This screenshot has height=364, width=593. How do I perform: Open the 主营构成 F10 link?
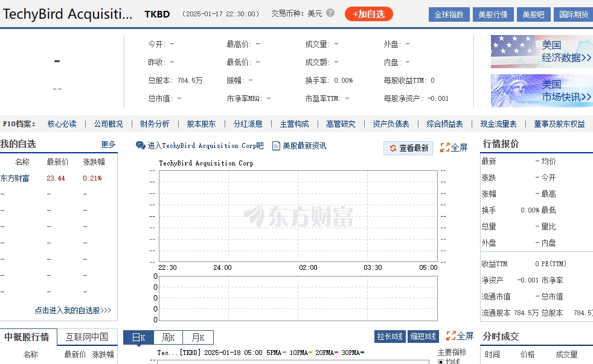pyautogui.click(x=294, y=124)
